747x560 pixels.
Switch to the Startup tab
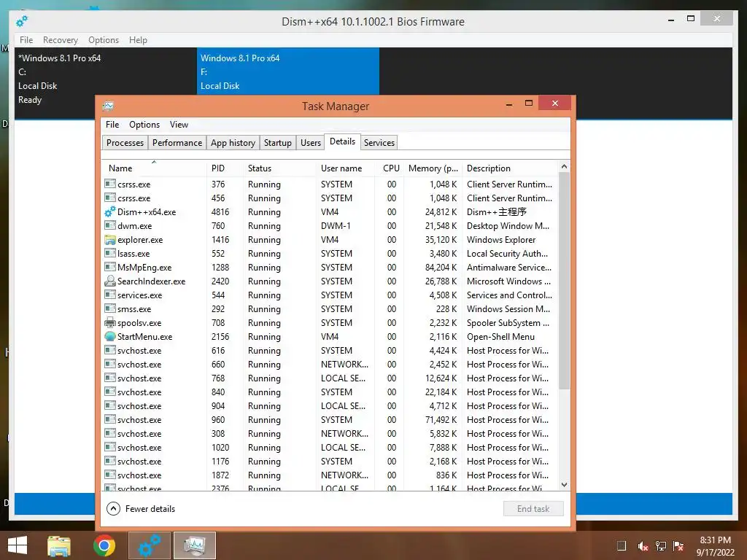[278, 143]
